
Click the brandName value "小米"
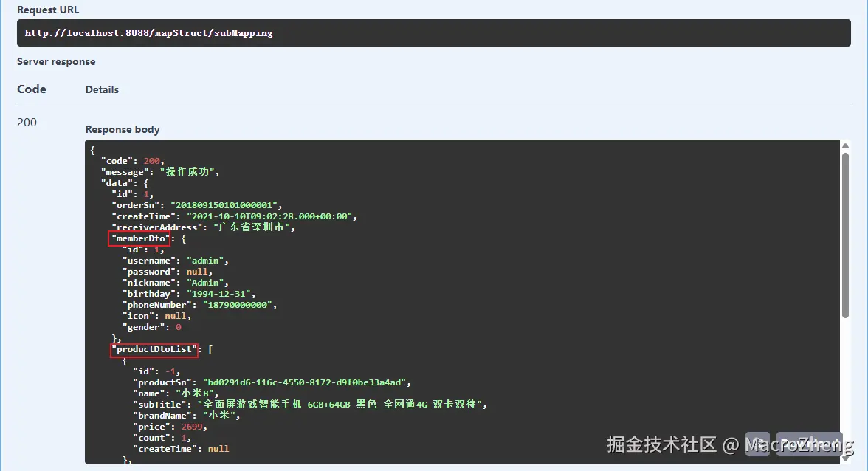(x=218, y=416)
